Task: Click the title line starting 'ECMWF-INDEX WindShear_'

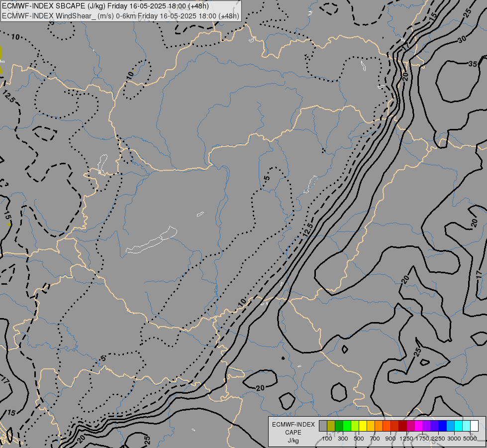Action: click(x=120, y=16)
